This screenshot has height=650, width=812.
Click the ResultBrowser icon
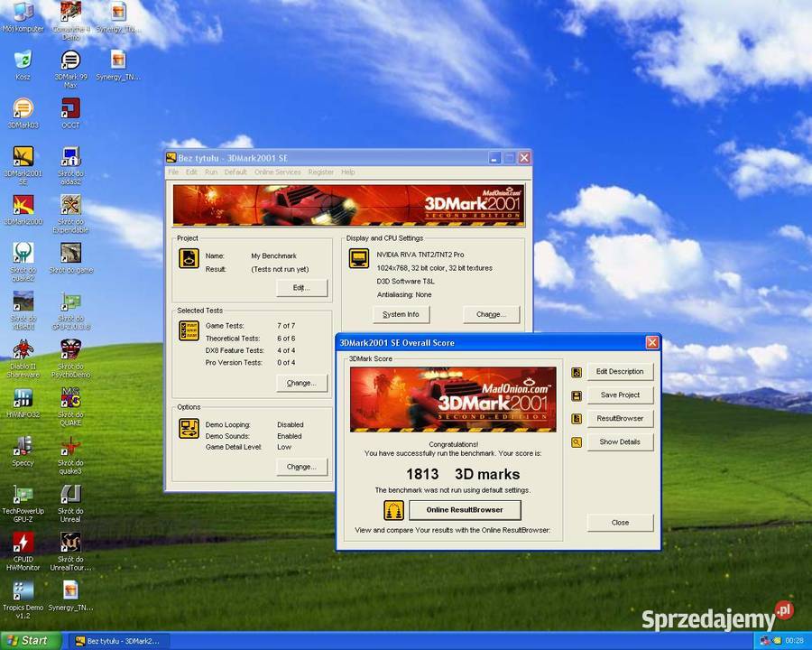[577, 419]
